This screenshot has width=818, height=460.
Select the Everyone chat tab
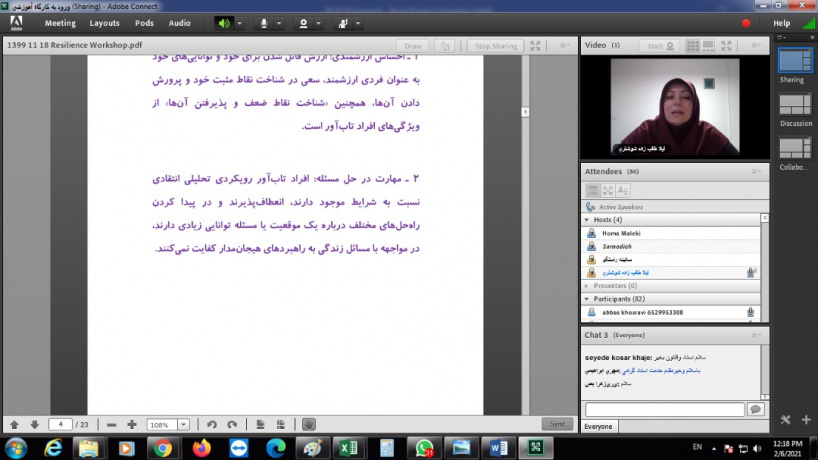click(598, 427)
